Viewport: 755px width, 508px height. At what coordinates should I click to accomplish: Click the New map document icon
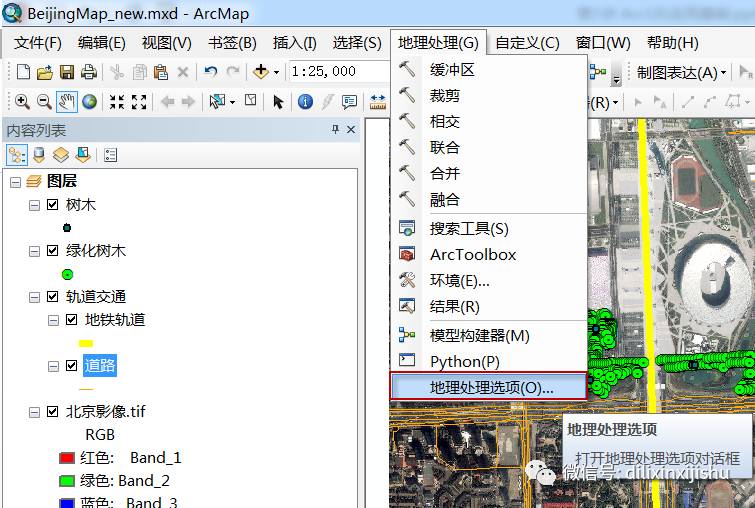23,72
